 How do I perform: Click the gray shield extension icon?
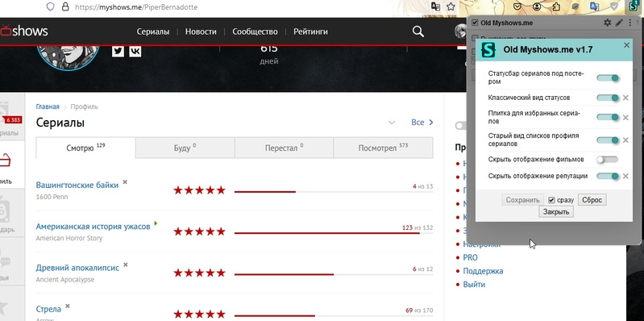click(613, 6)
